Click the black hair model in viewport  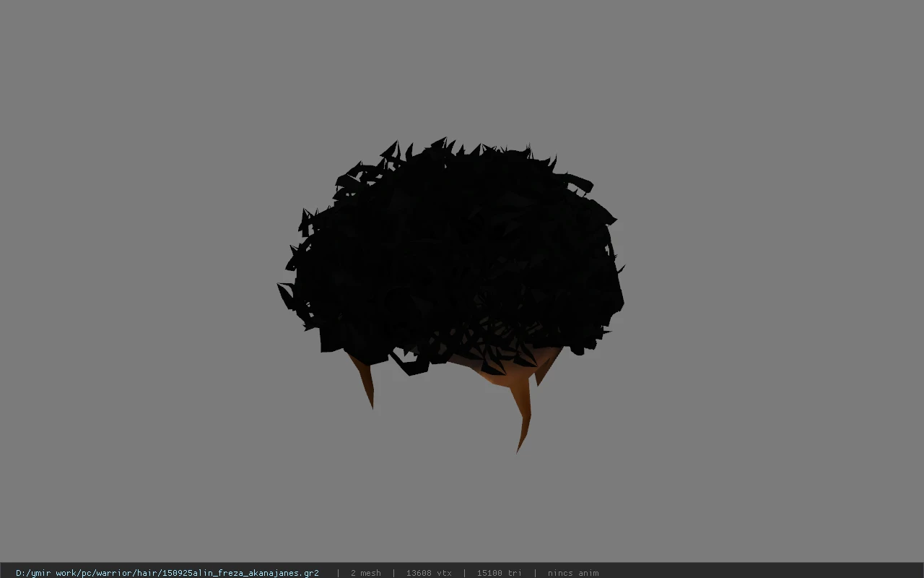451,256
